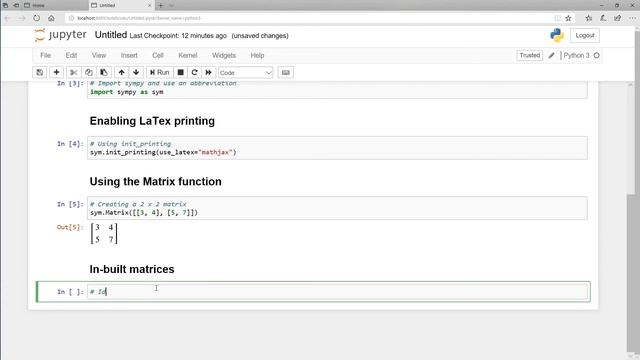The image size is (640, 360).
Task: Move selected cell up arrow
Action: pyautogui.click(x=121, y=72)
